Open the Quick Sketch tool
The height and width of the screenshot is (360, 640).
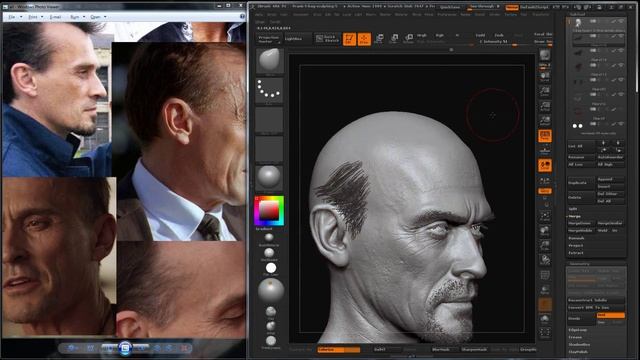coord(327,39)
